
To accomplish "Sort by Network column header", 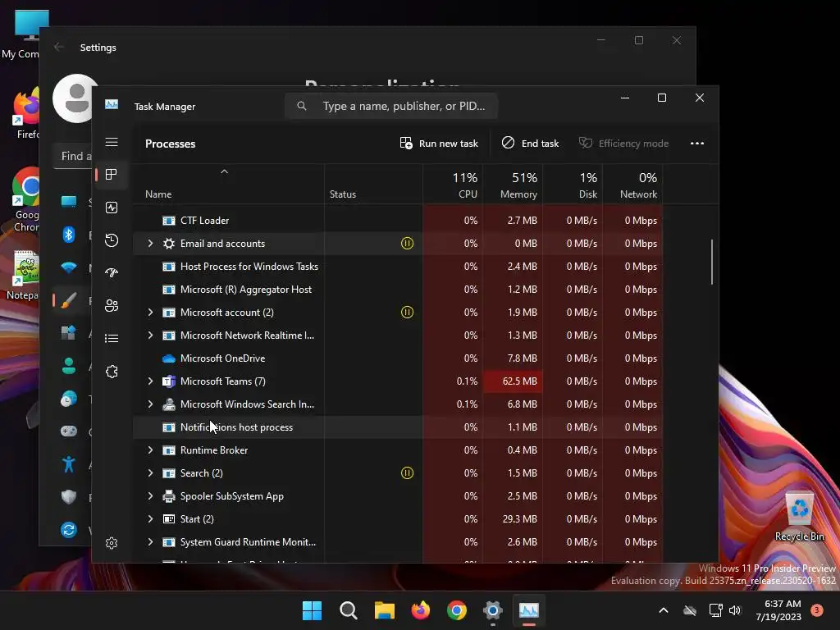I will [x=632, y=185].
